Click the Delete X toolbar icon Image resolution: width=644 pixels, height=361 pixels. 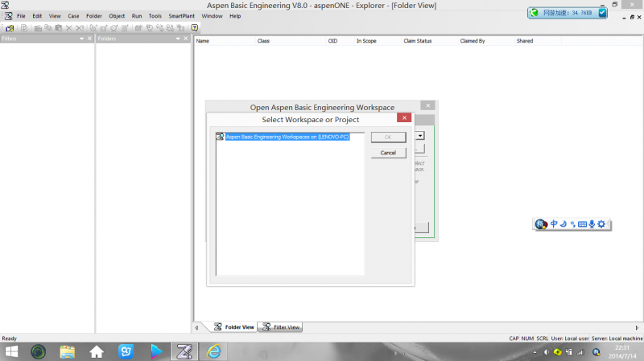tap(69, 28)
